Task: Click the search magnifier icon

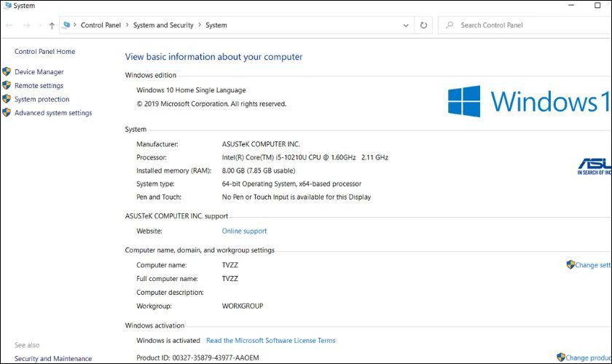Action: (450, 25)
